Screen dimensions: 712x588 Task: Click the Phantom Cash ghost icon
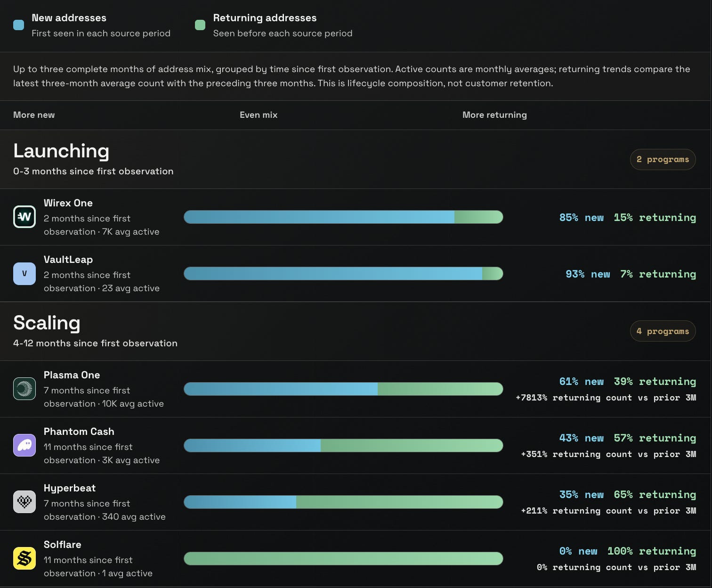coord(24,445)
